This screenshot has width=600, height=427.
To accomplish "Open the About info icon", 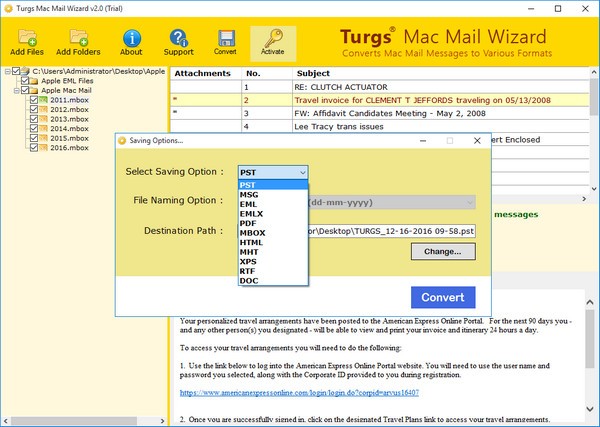I will click(131, 36).
